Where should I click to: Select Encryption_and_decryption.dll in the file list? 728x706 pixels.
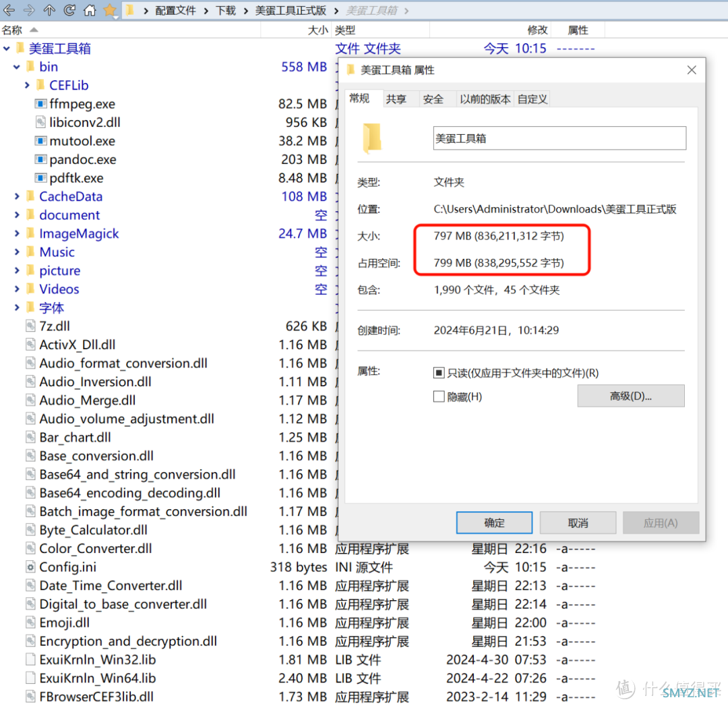pyautogui.click(x=127, y=641)
